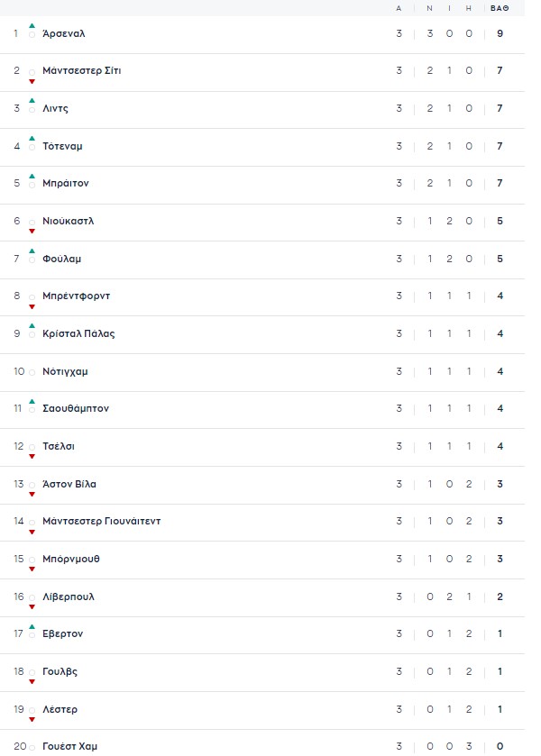Click the Η losses column header

469,8
